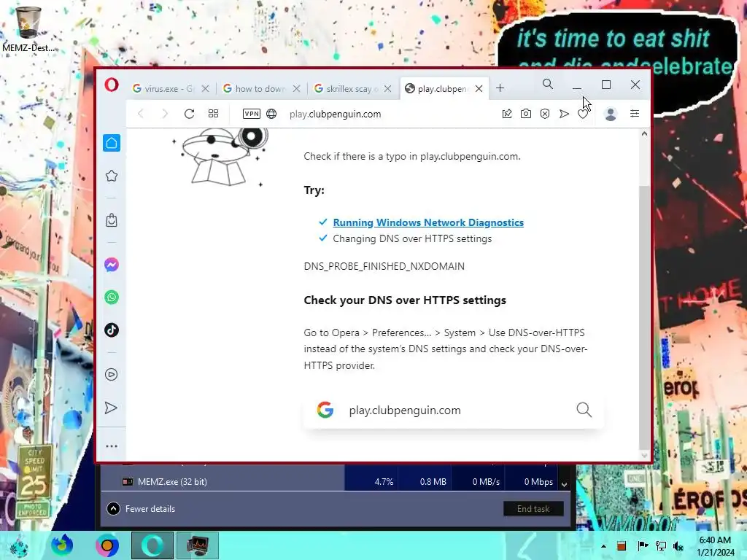Click the MEMZ.exe 0.8 MB memory value
This screenshot has width=747, height=560.
[433, 482]
